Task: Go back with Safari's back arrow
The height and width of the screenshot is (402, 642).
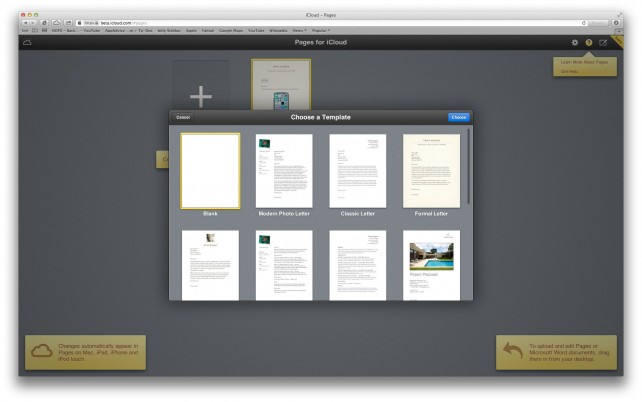Action: 25,23
